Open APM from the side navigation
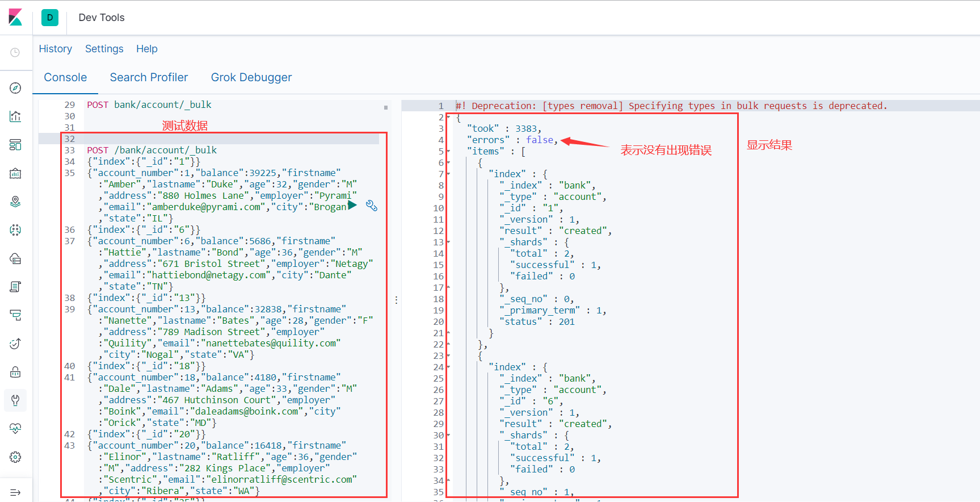 (x=15, y=315)
